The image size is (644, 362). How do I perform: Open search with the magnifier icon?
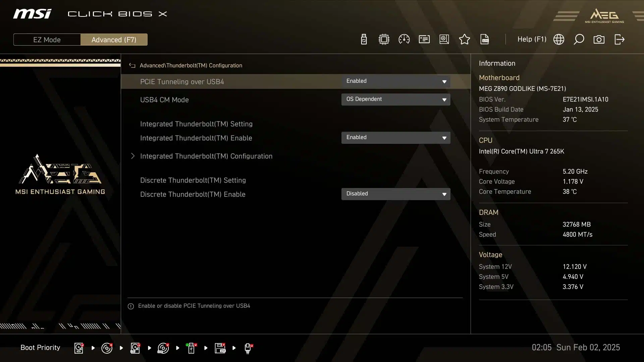click(x=579, y=40)
